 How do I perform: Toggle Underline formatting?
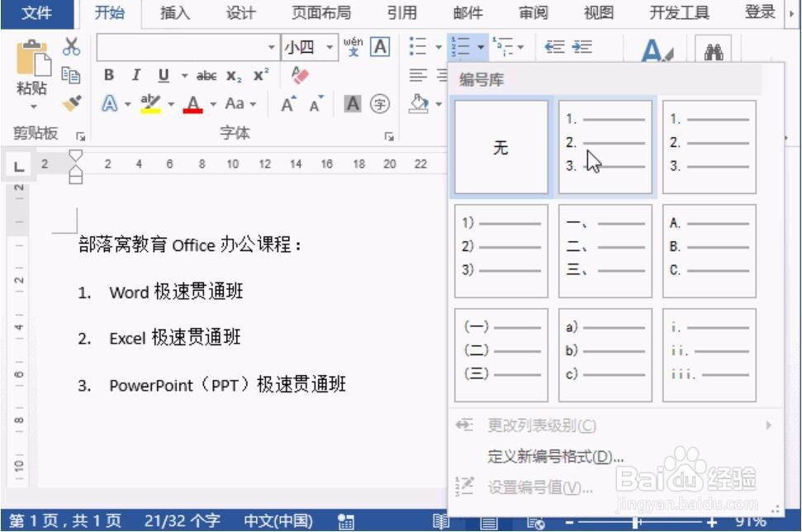point(164,76)
